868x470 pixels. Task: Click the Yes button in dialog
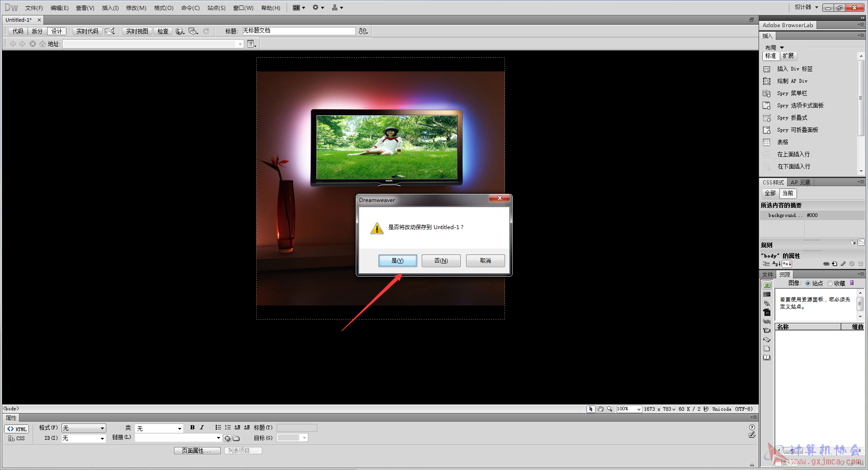[398, 261]
